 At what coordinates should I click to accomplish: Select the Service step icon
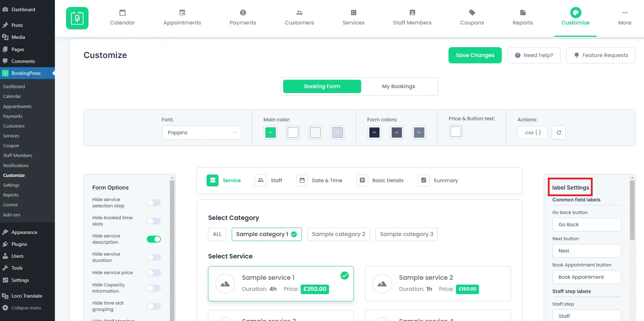click(x=213, y=180)
